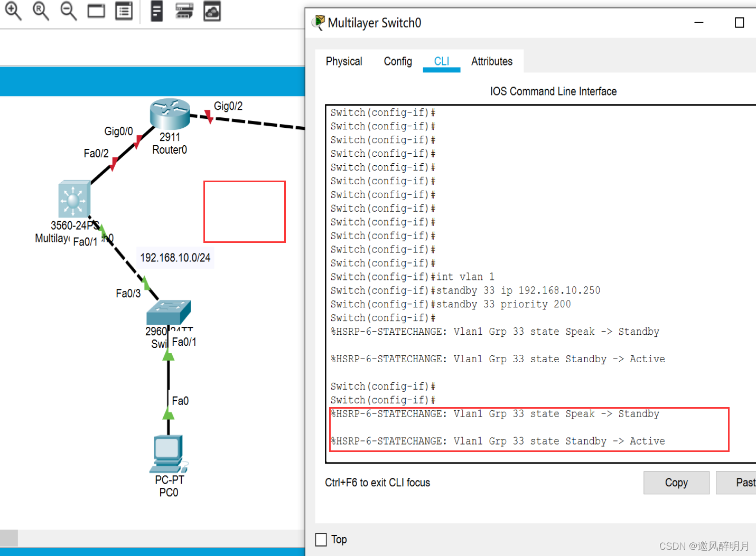Select the 3560-24PS multilayer switch device
This screenshot has width=756, height=556.
[x=74, y=199]
